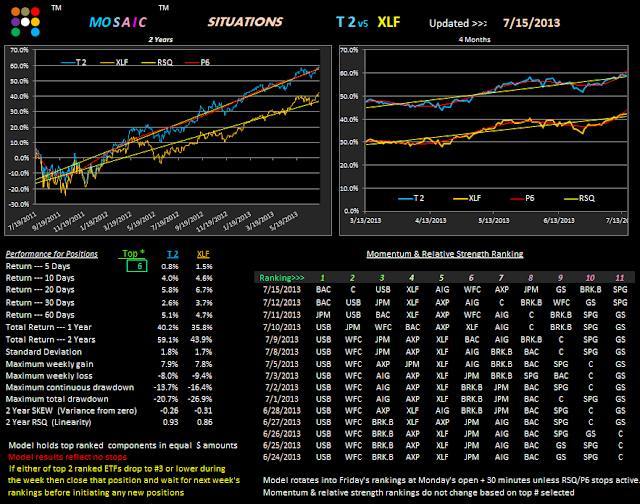The height and width of the screenshot is (504, 640).
Task: Click the 2 Years chart title
Action: (x=160, y=40)
